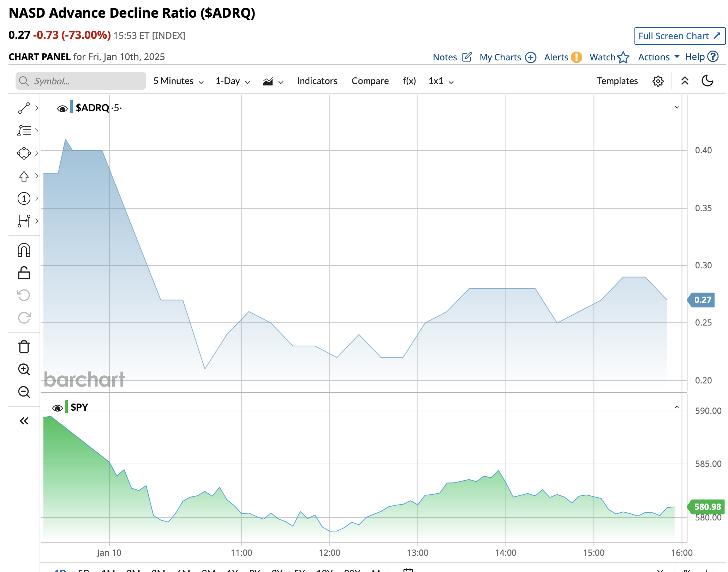Select the trend line drawing tool
Image resolution: width=728 pixels, height=572 pixels.
tap(24, 108)
